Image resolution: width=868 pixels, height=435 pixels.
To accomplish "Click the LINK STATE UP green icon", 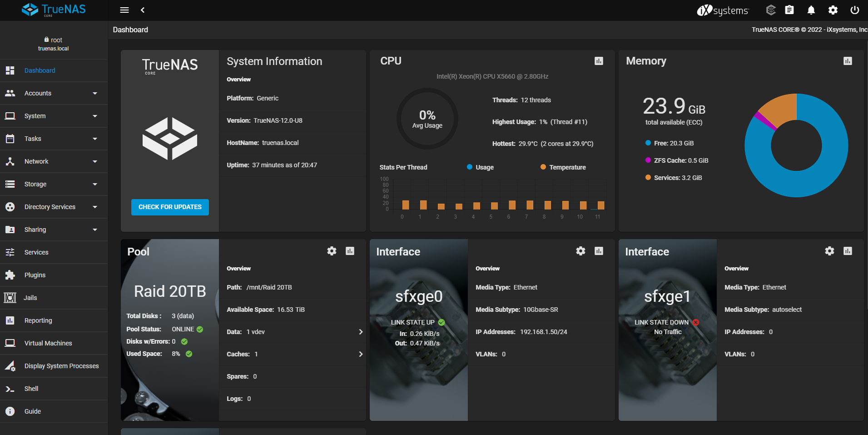I will click(x=441, y=322).
